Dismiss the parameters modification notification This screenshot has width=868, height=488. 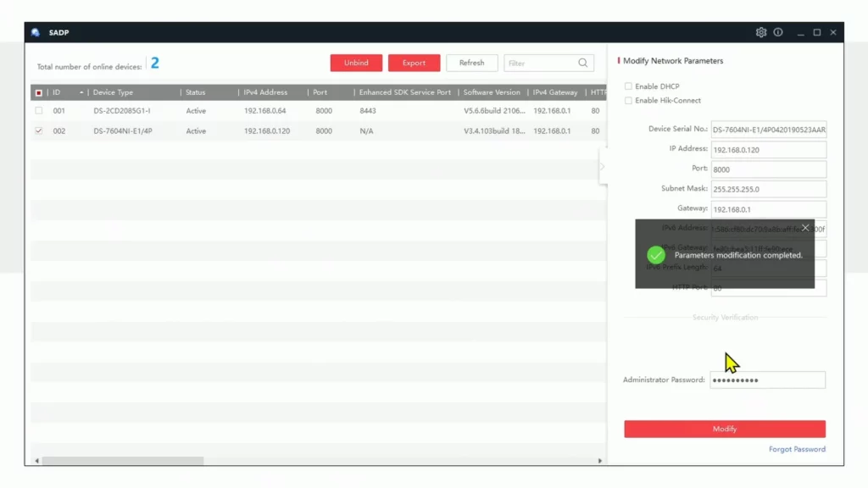pos(804,227)
